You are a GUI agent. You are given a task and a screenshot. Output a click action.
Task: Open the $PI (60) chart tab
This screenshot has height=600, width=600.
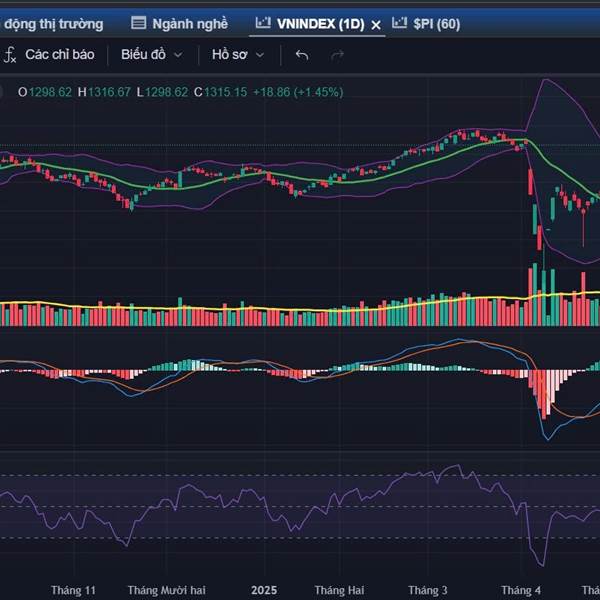[426, 24]
